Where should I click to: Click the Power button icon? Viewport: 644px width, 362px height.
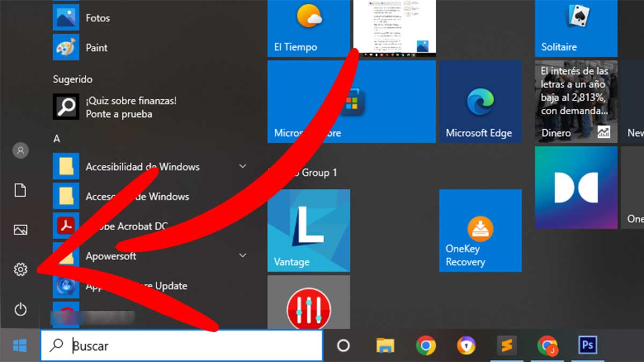[x=20, y=309]
